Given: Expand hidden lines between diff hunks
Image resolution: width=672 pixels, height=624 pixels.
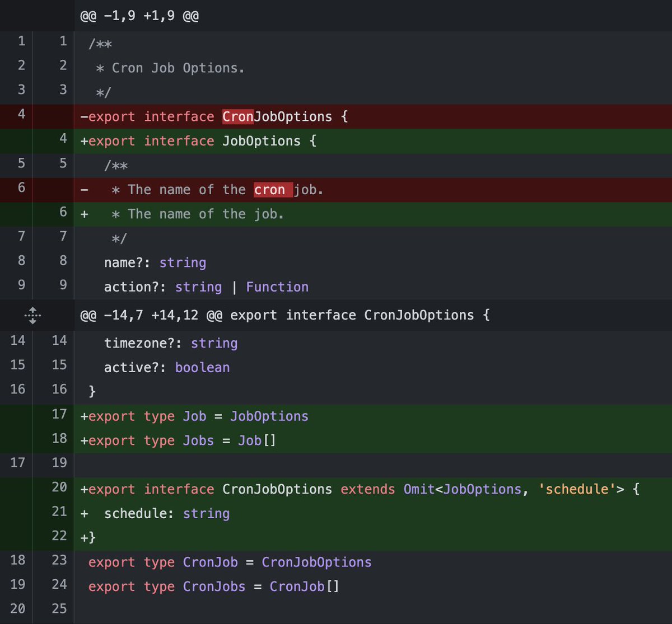Looking at the screenshot, I should pos(32,316).
